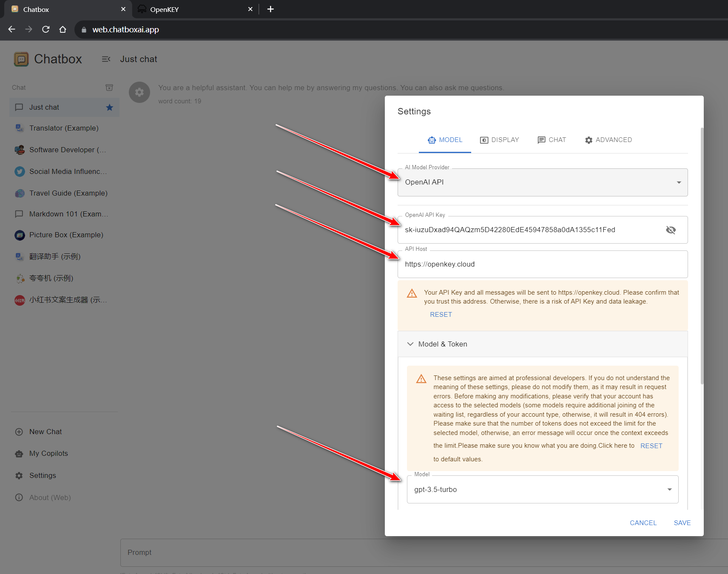The image size is (728, 574).
Task: Open My Copilots robot icon
Action: coord(19,454)
